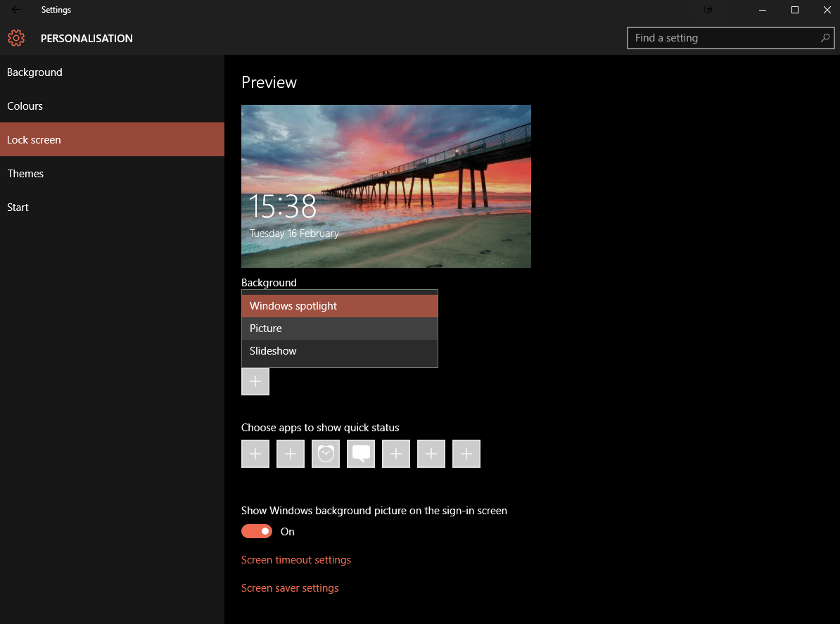Add app in fifth quick status slot

click(x=396, y=454)
